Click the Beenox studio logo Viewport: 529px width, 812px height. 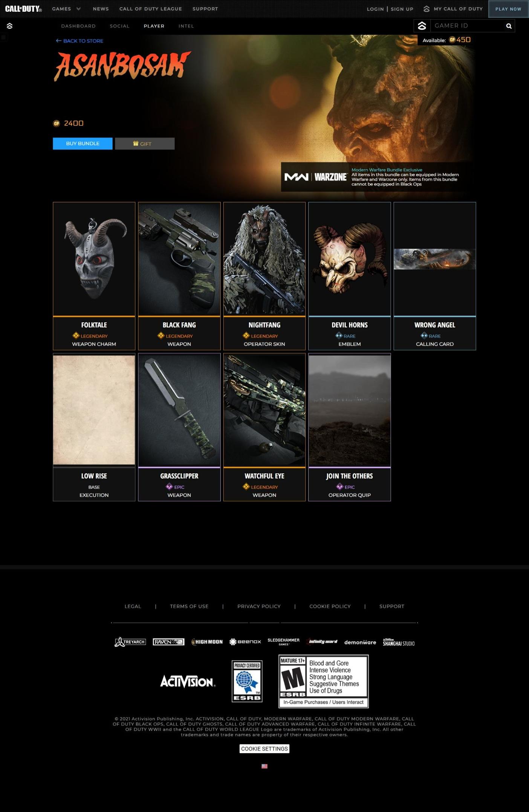point(245,642)
